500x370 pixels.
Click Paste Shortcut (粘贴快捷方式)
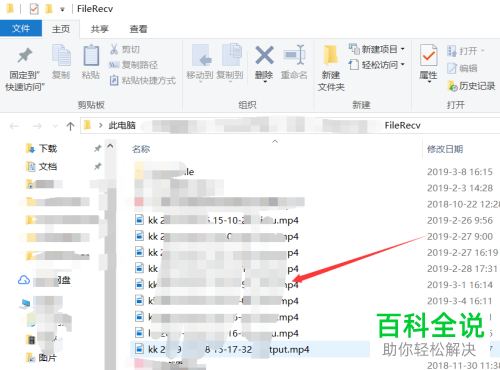point(143,80)
